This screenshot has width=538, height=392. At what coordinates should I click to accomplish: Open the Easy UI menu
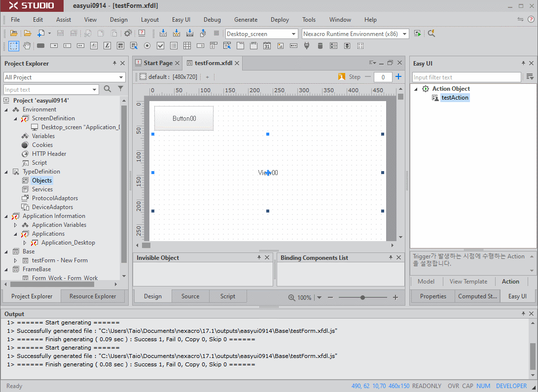point(181,20)
